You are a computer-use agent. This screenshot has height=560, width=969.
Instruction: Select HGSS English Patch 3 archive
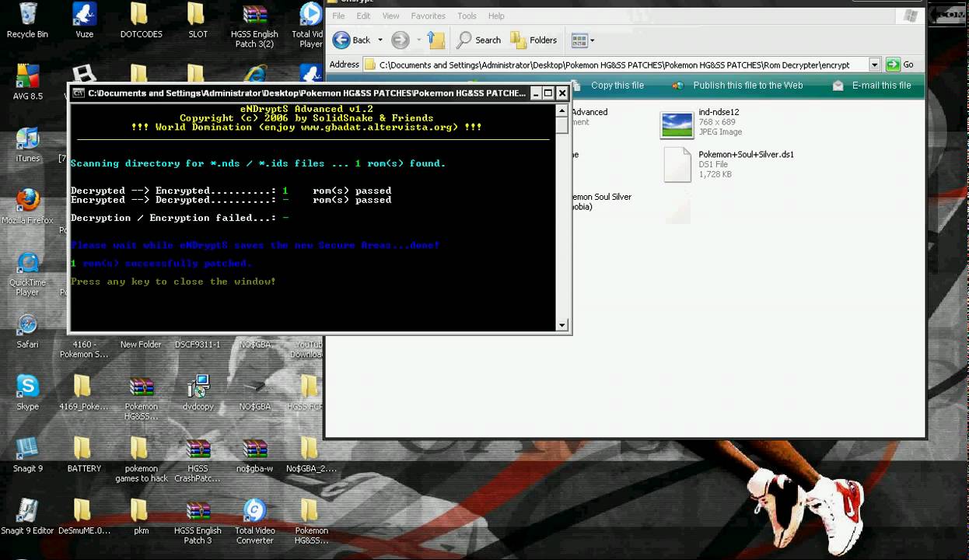point(198,522)
